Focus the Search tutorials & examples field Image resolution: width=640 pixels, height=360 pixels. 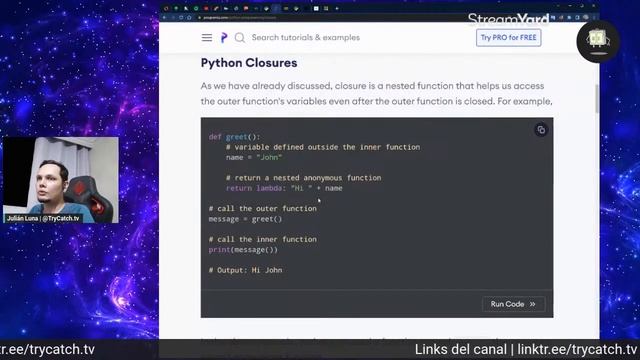tap(306, 38)
